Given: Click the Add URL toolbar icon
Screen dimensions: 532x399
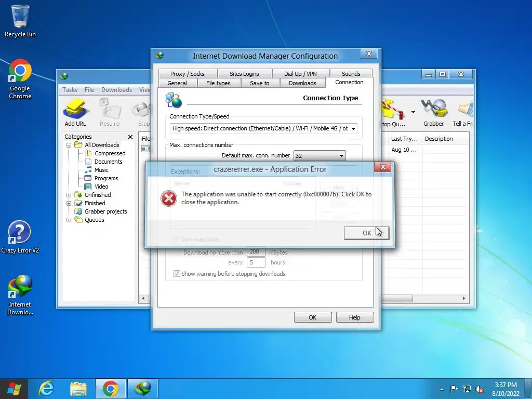Looking at the screenshot, I should tap(75, 112).
